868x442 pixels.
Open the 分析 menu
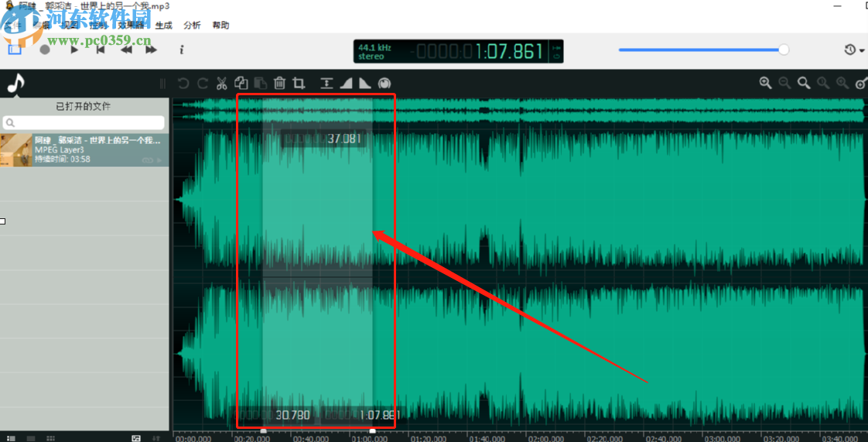tap(192, 26)
